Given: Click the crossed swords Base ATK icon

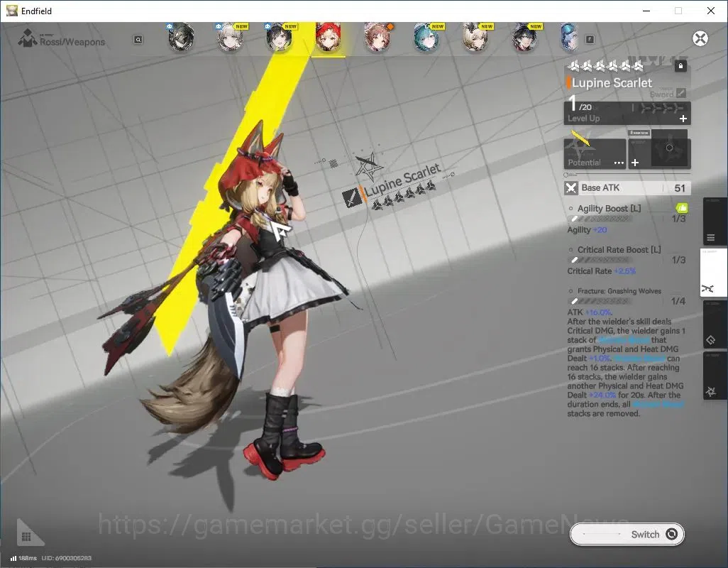Looking at the screenshot, I should [x=571, y=188].
